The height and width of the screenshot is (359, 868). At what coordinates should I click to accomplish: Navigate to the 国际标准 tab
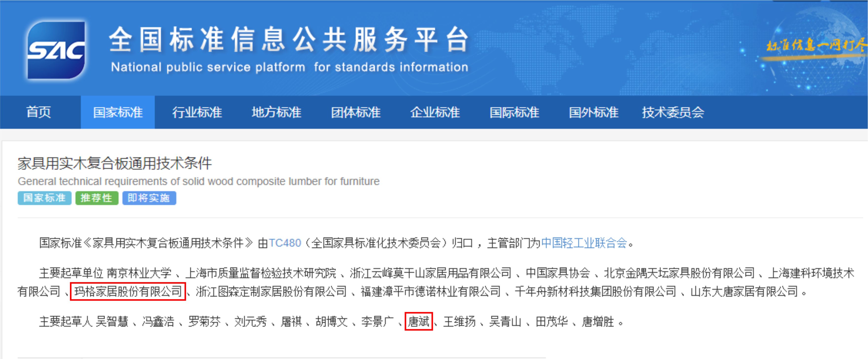click(x=514, y=112)
